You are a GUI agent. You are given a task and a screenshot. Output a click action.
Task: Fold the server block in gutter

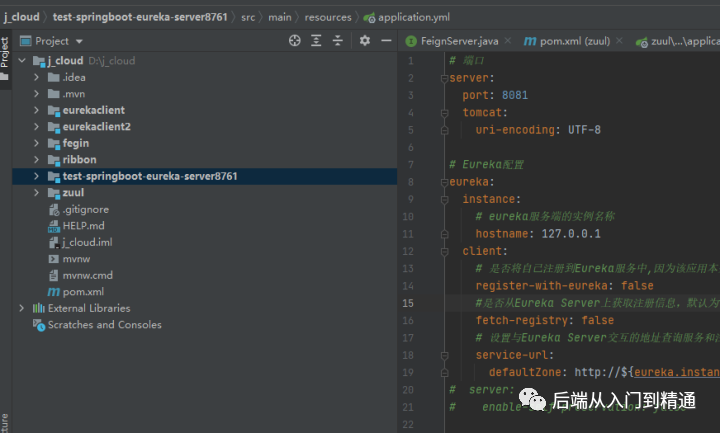pos(444,79)
